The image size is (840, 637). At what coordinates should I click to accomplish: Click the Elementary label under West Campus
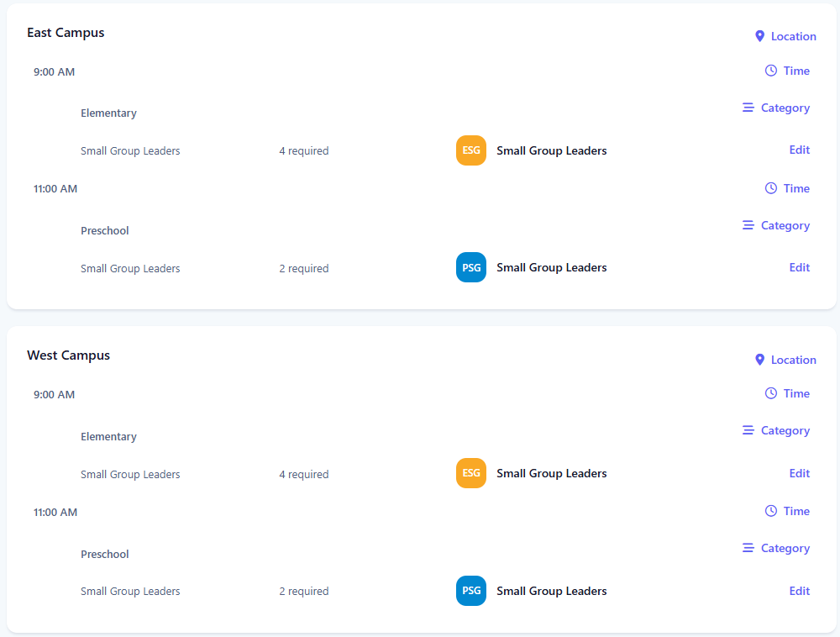pyautogui.click(x=108, y=437)
